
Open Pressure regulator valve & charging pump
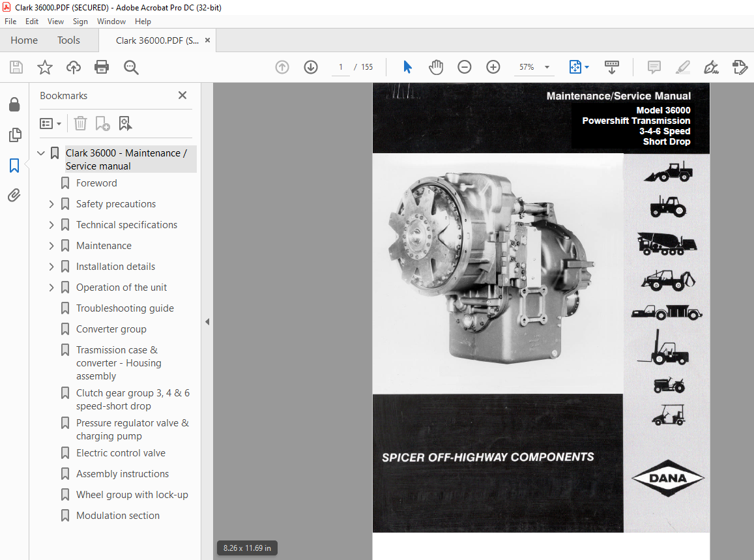coord(132,429)
